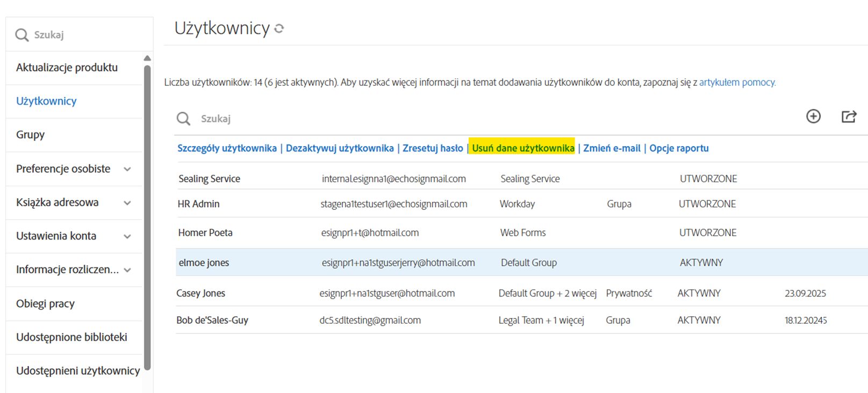Select the Casey Jones user row
This screenshot has height=393, width=868.
200,293
